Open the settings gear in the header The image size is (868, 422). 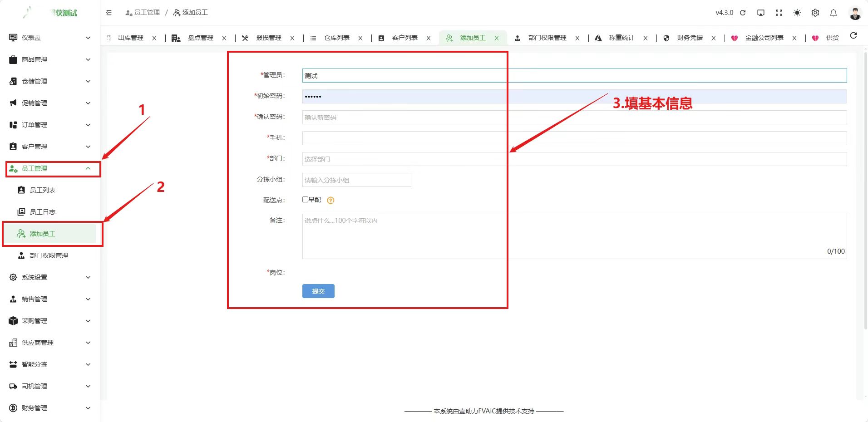coord(814,13)
